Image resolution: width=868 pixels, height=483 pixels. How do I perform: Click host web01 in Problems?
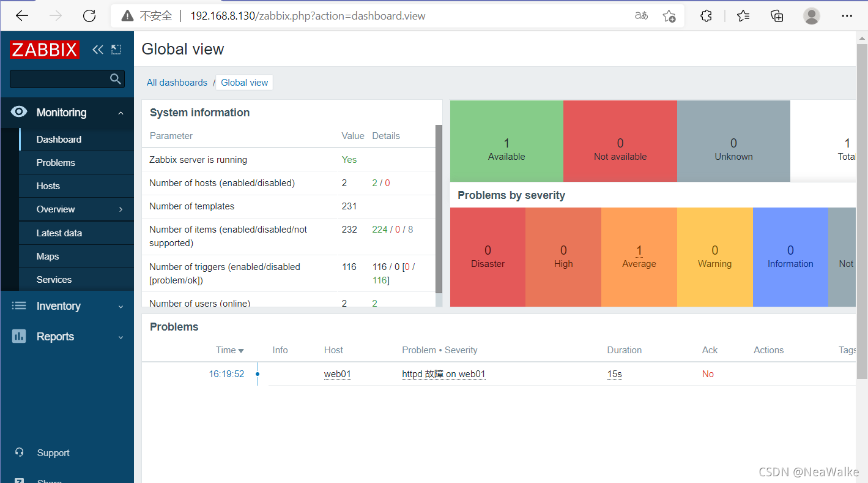click(x=338, y=373)
